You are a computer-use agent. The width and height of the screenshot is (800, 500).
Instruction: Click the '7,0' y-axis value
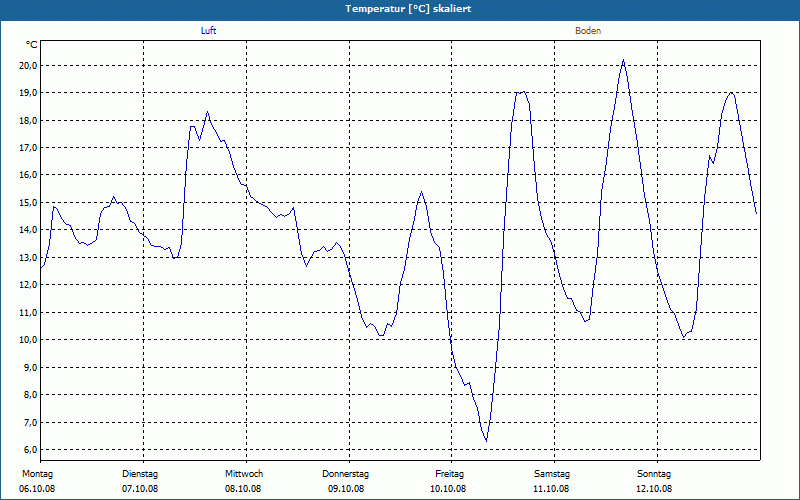pyautogui.click(x=30, y=422)
